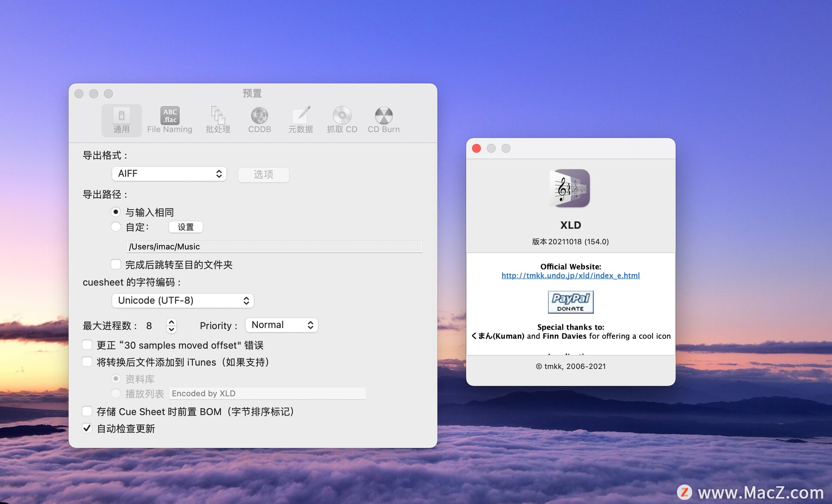Open the CD Burn preferences tab
The height and width of the screenshot is (504, 832).
pos(383,120)
